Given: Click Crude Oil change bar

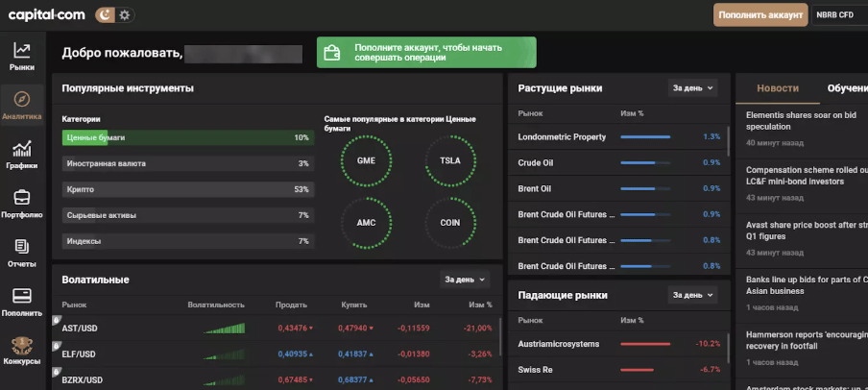Looking at the screenshot, I should [x=645, y=163].
